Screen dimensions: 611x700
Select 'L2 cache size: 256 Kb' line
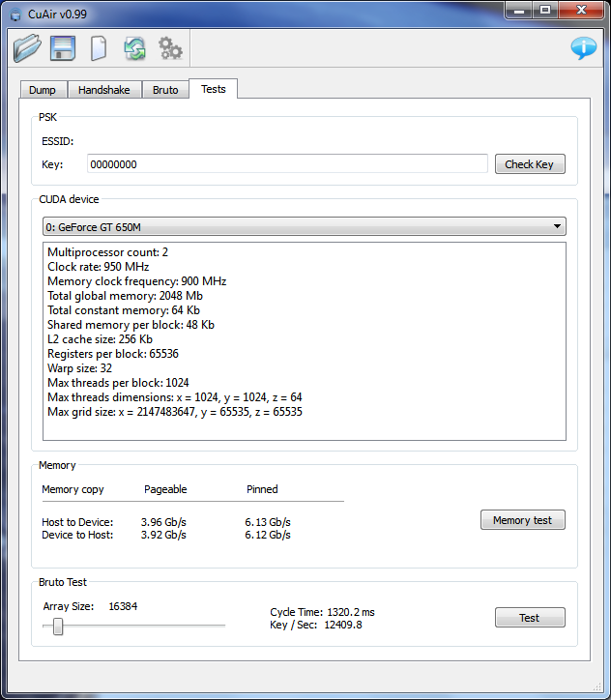(x=100, y=339)
